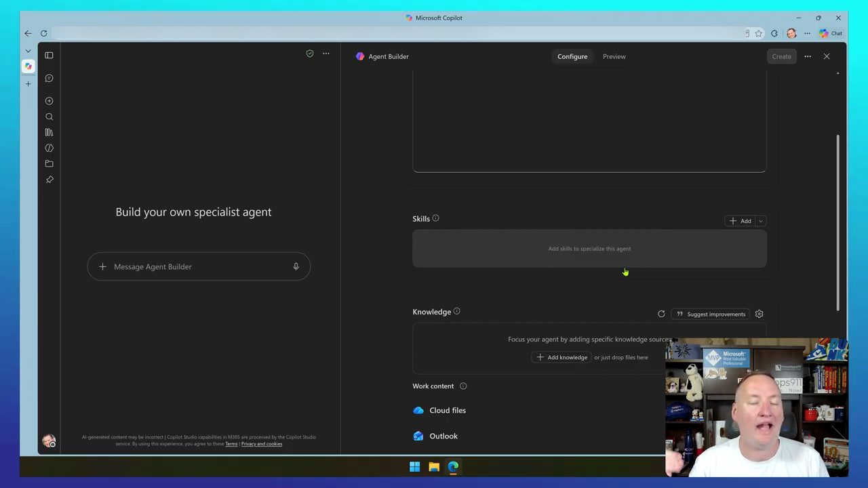Open File Explorer from the taskbar

434,466
